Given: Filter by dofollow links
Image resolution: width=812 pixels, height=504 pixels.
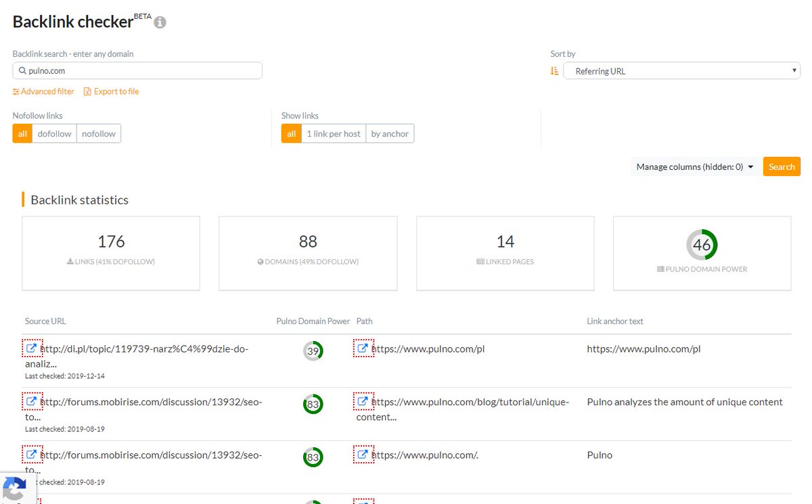Looking at the screenshot, I should click(x=54, y=134).
